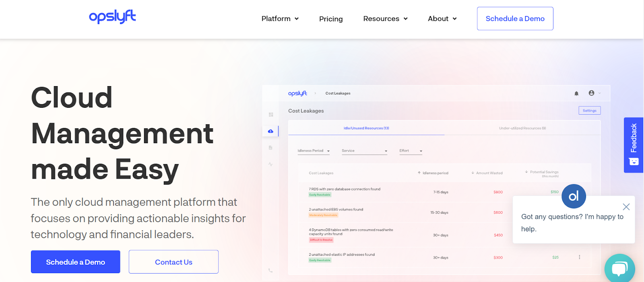Open the Idleness Period filter dropdown
644x282 pixels.
click(314, 151)
